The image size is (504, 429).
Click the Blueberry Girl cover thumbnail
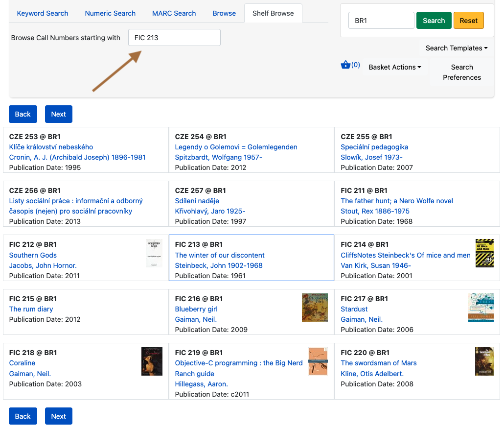click(315, 308)
